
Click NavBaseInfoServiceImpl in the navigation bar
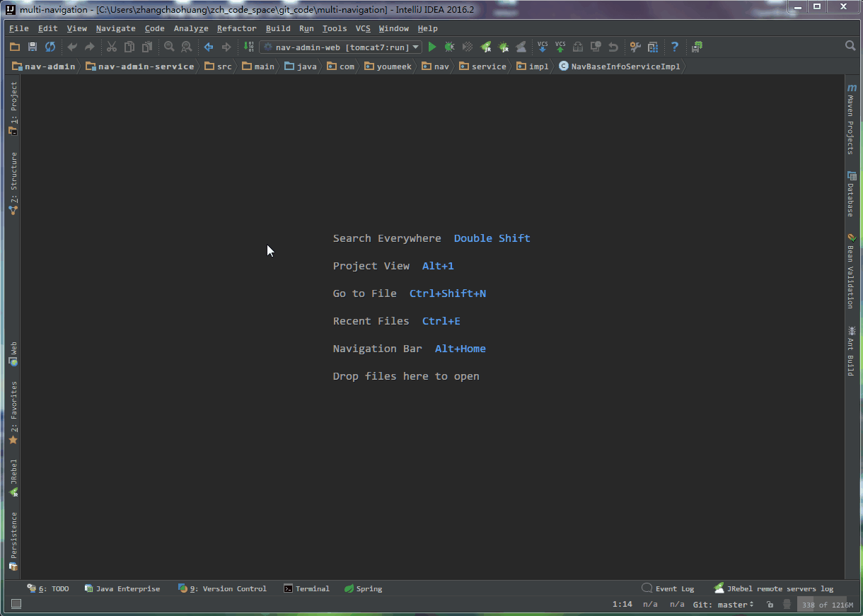(619, 66)
